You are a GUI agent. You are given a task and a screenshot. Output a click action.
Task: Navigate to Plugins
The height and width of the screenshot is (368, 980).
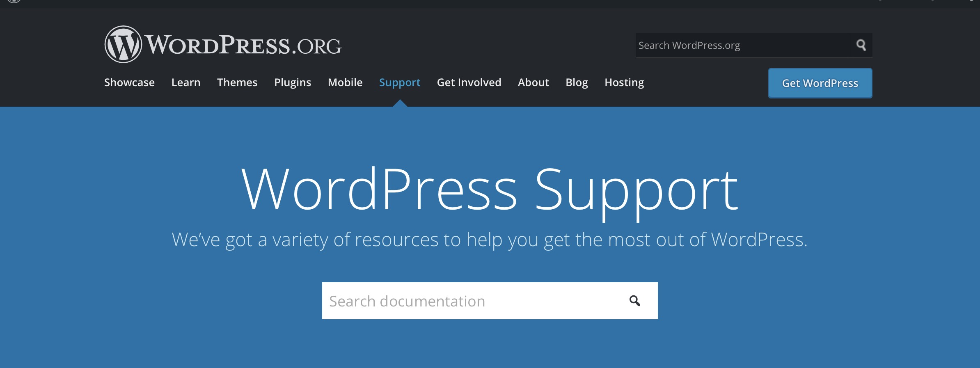[x=293, y=82]
